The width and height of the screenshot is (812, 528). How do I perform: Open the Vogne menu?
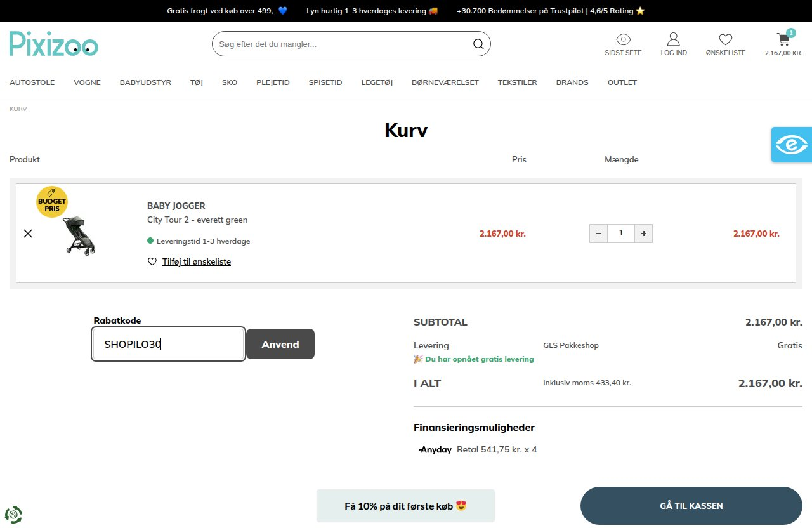87,82
